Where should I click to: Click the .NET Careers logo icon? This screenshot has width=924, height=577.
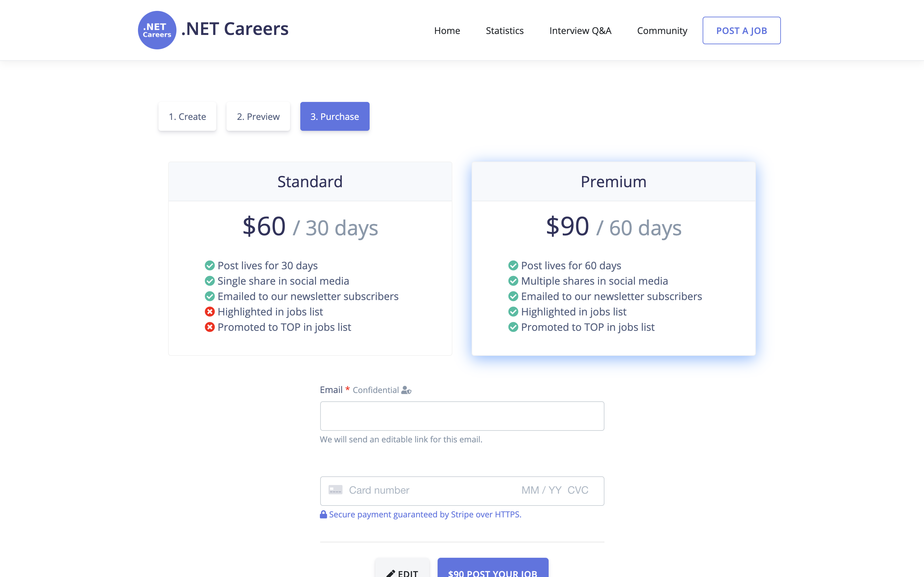point(157,30)
